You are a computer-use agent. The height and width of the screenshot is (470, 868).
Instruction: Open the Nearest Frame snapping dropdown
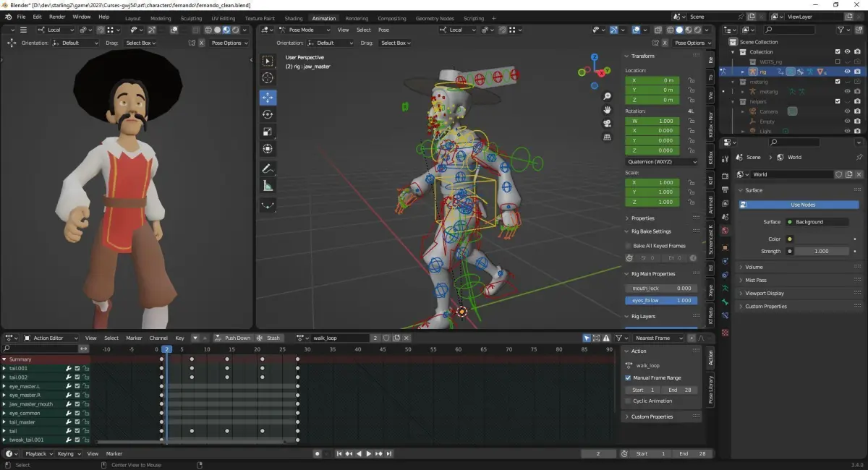pos(657,338)
